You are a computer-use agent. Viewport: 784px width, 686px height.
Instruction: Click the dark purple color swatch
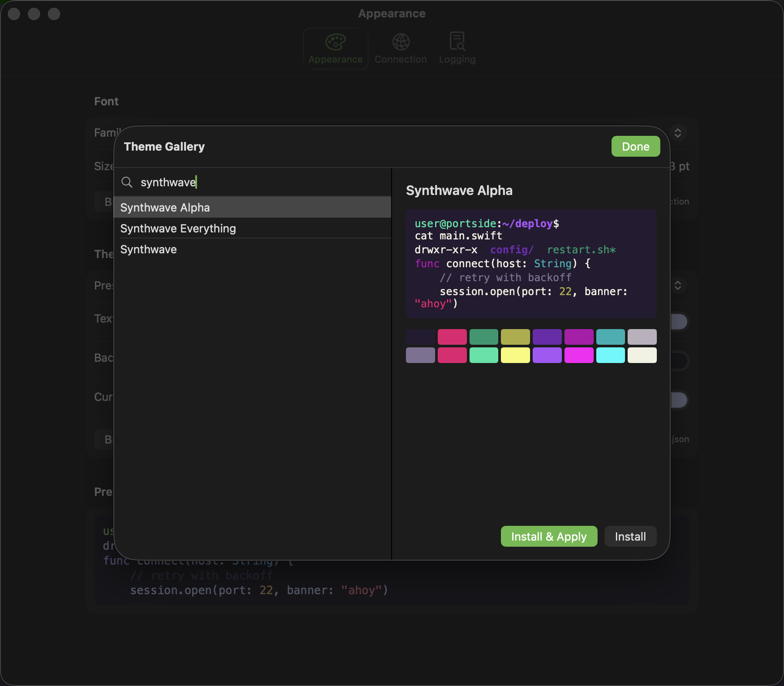[x=547, y=337]
